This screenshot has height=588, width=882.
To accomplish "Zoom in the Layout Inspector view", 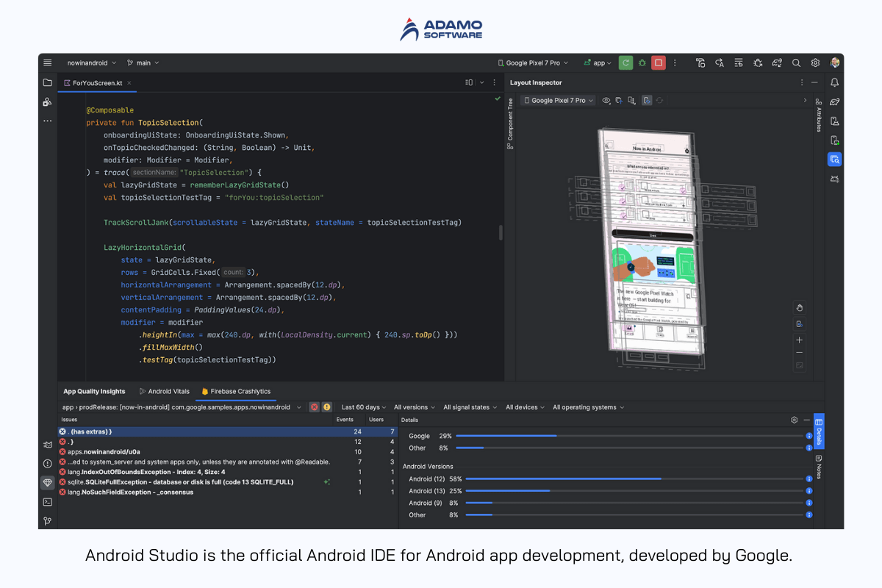I will pyautogui.click(x=799, y=340).
